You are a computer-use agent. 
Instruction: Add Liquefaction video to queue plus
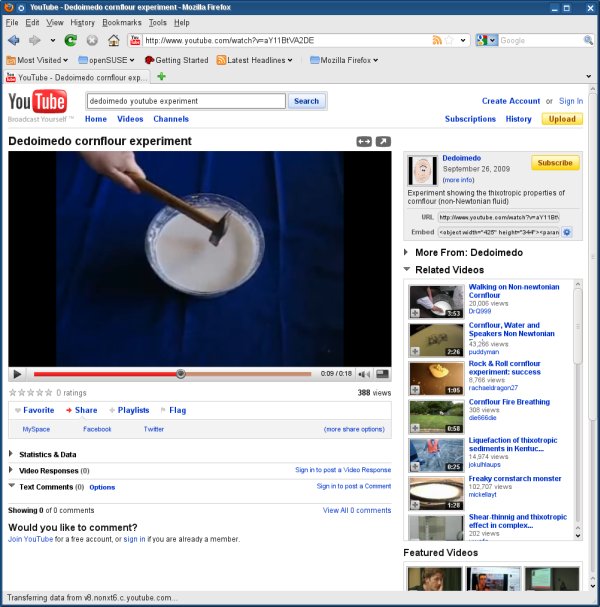tap(415, 466)
